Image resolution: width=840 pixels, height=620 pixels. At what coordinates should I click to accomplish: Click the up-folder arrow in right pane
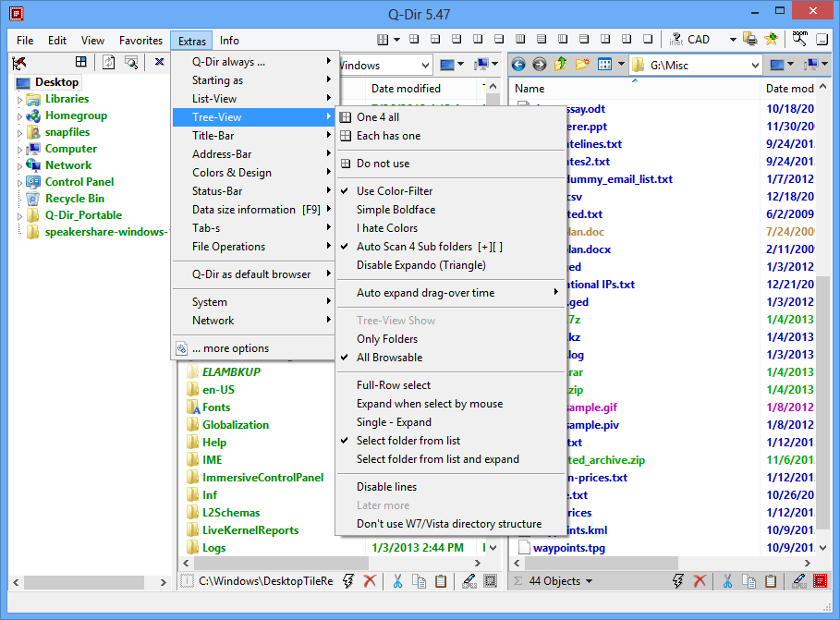561,65
